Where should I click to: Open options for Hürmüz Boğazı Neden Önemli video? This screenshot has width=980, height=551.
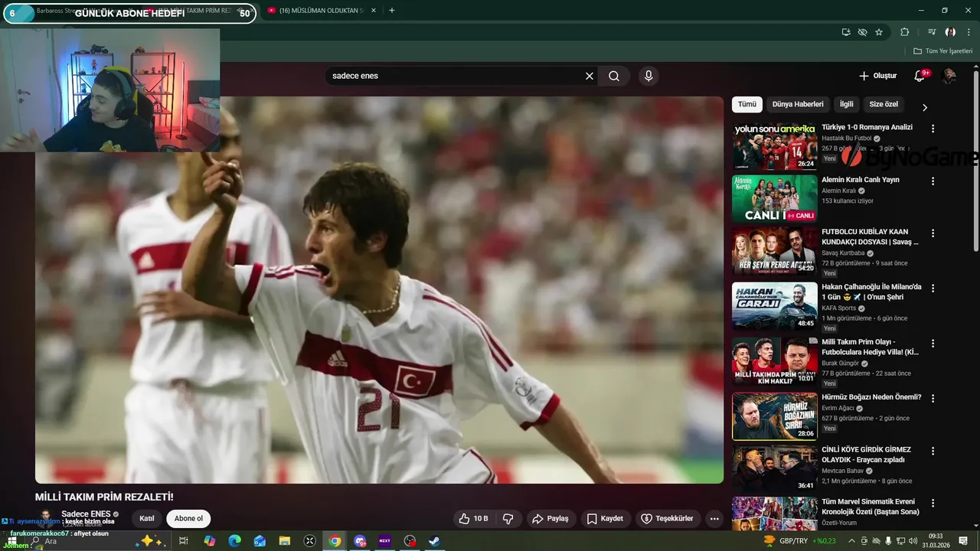(x=933, y=399)
